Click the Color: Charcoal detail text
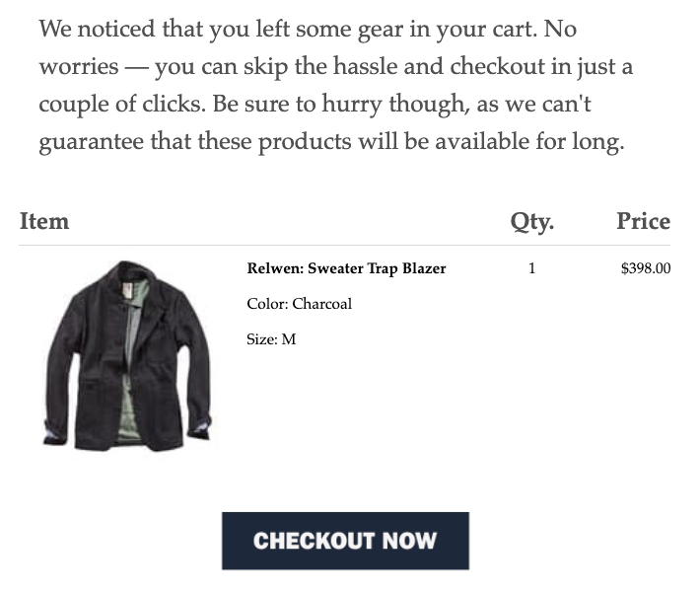This screenshot has height=592, width=700. pos(299,304)
